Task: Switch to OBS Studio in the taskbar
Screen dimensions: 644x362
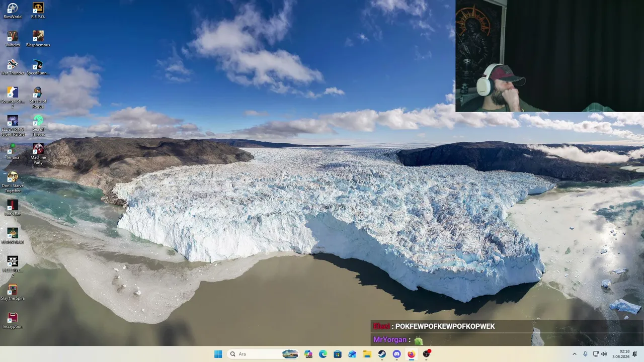Action: (x=427, y=354)
